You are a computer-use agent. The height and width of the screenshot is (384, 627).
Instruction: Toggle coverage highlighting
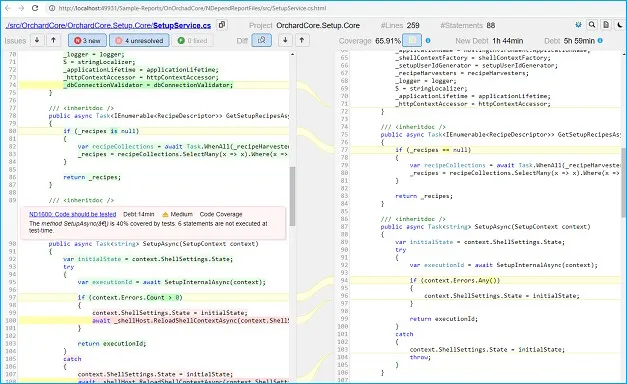(412, 40)
